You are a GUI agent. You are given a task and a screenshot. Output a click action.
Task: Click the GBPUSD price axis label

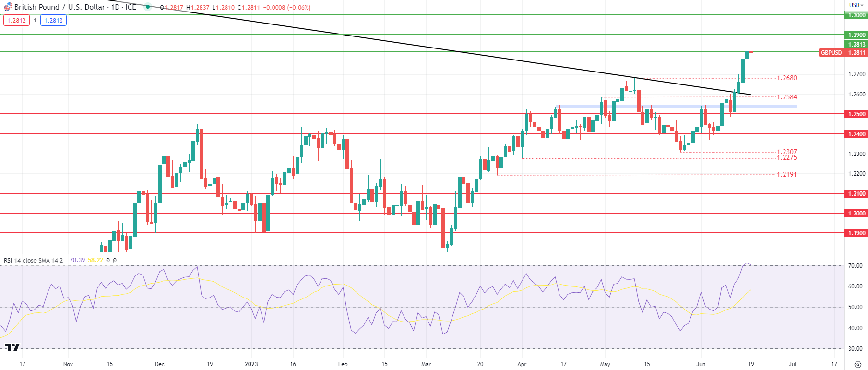click(831, 53)
